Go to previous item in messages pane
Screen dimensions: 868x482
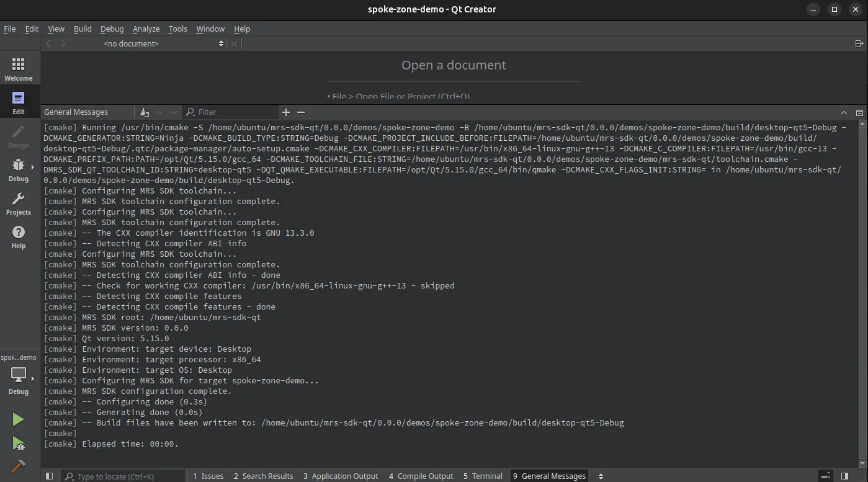pyautogui.click(x=159, y=112)
